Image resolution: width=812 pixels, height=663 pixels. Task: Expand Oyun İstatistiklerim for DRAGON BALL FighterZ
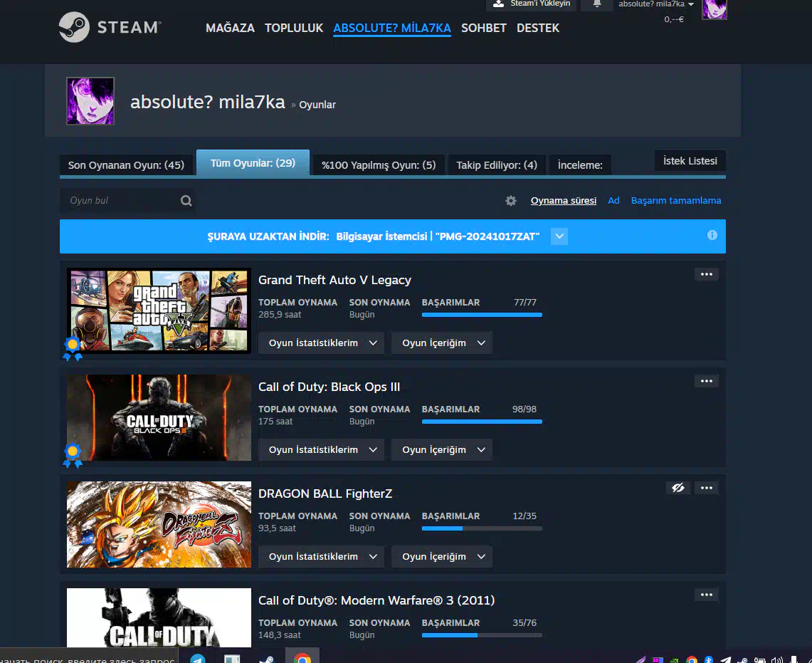[321, 557]
